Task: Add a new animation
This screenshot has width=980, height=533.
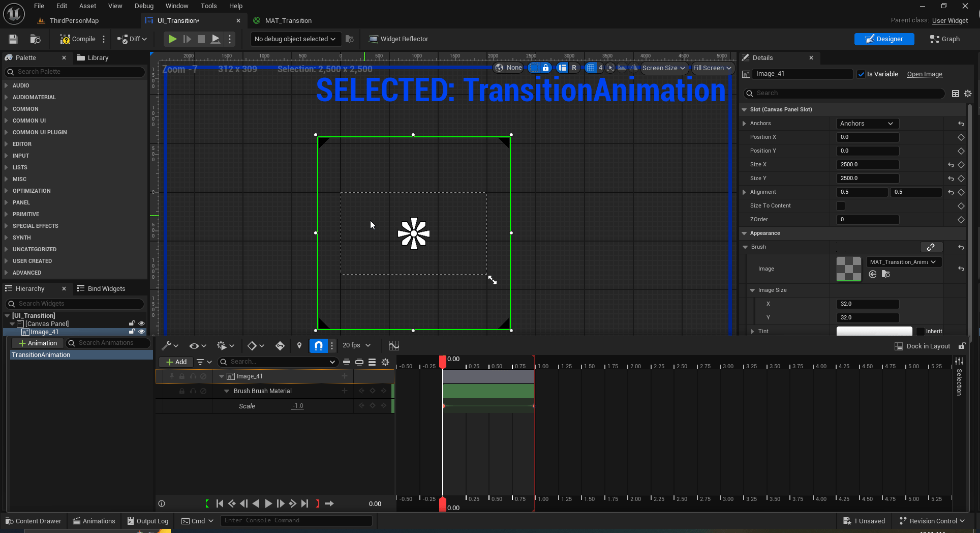Action: [38, 343]
